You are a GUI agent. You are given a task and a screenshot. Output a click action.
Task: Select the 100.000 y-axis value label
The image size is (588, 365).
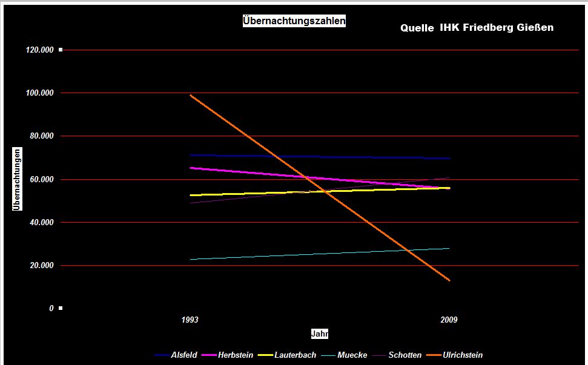click(x=40, y=93)
